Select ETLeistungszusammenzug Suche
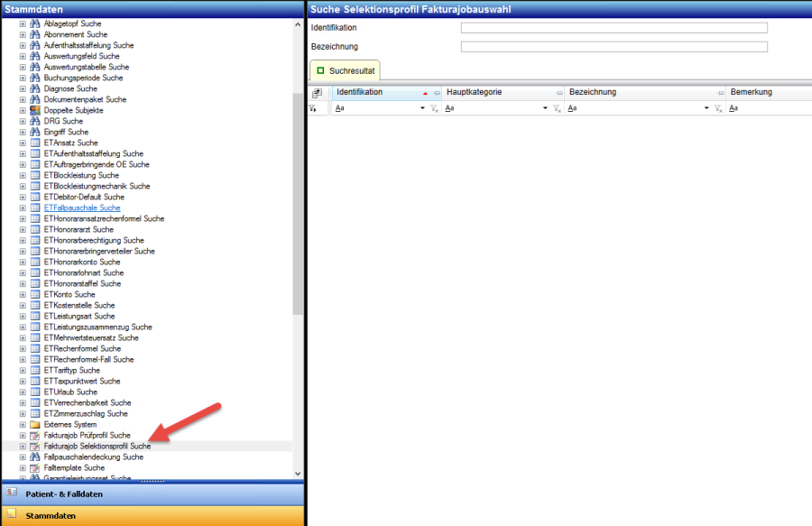 97,327
